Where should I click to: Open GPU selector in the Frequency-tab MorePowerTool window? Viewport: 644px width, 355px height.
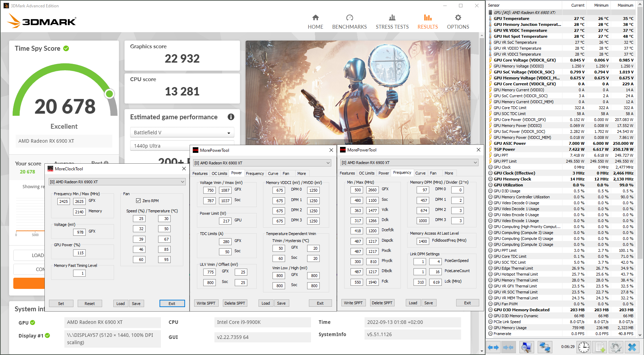409,163
